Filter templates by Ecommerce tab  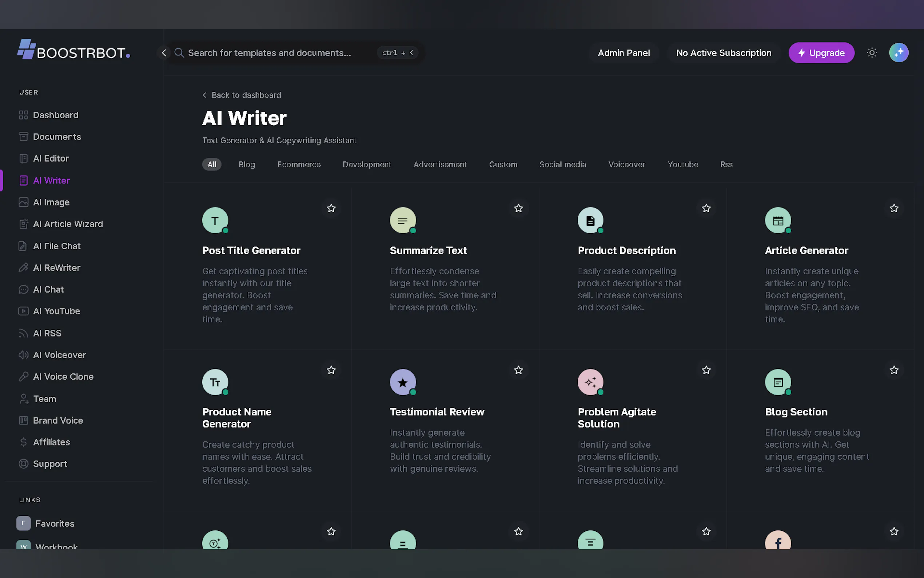[x=298, y=165]
